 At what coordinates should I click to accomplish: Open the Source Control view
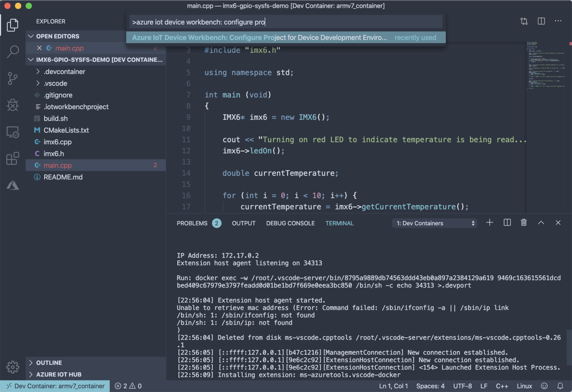tap(13, 79)
